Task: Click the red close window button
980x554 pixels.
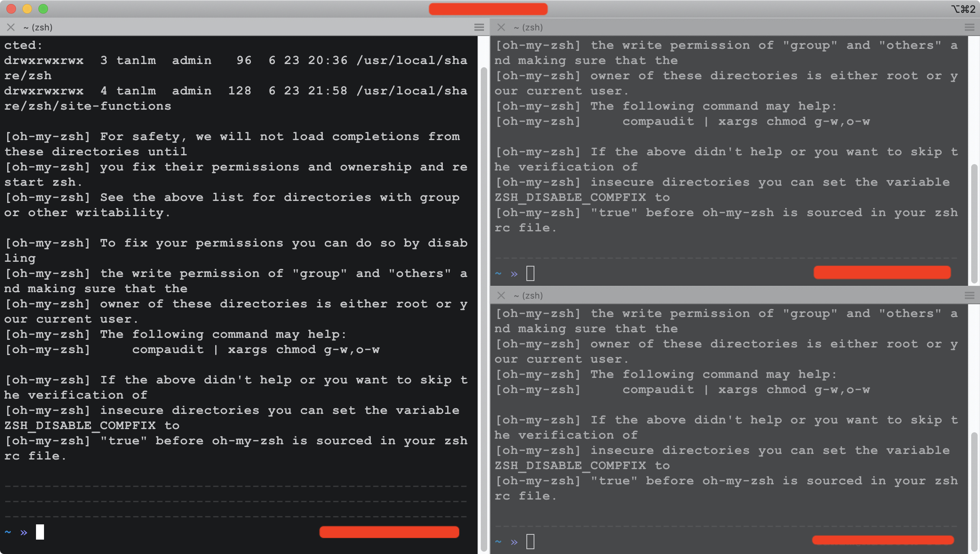Action: tap(11, 9)
